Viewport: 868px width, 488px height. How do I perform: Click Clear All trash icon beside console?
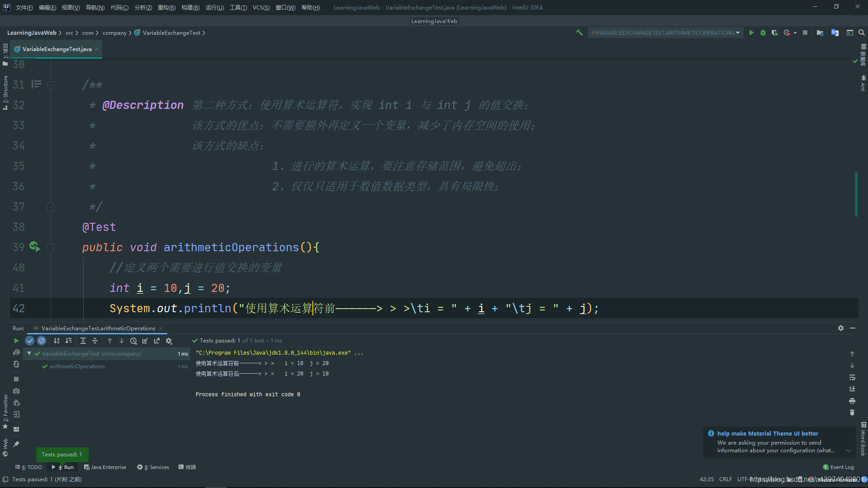[x=852, y=413]
